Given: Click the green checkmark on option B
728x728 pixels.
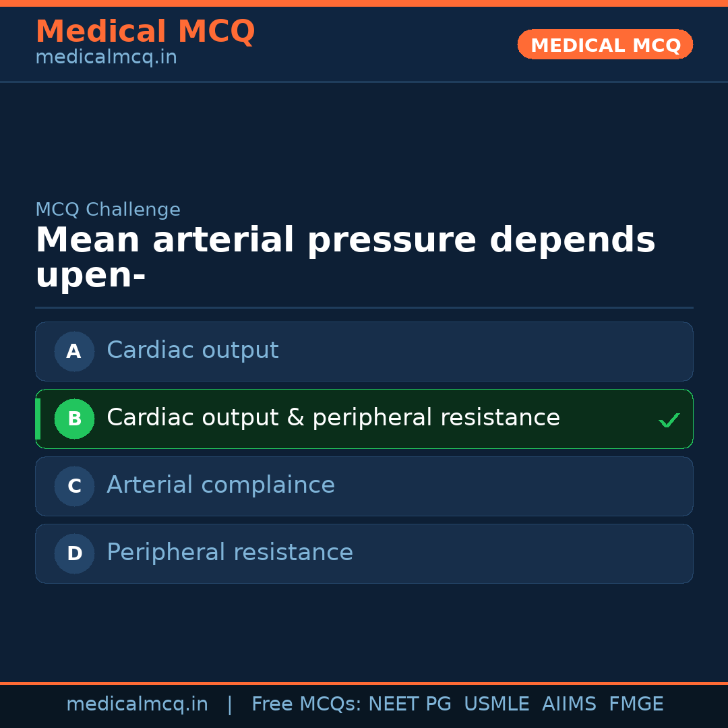Looking at the screenshot, I should tap(669, 421).
